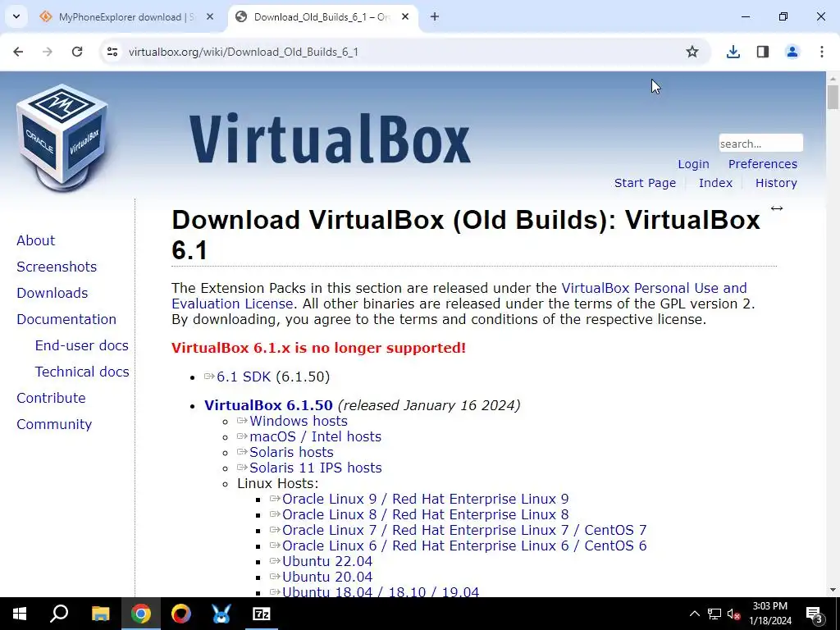Viewport: 840px width, 630px height.
Task: Open Screenshots in sidebar
Action: coord(57,267)
